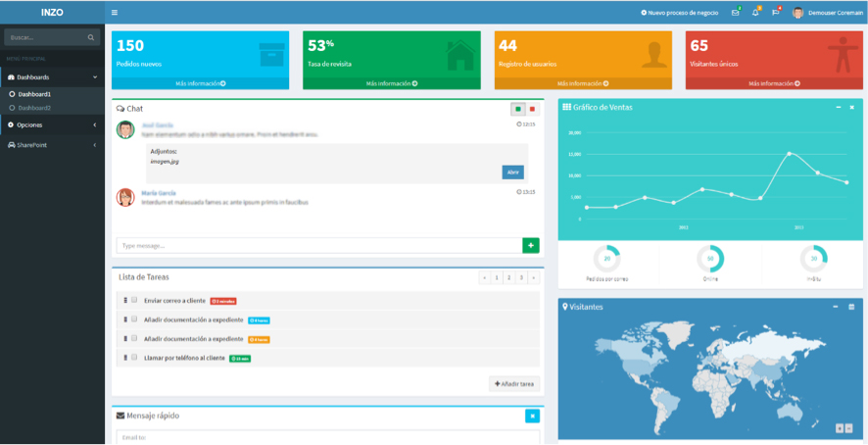Image resolution: width=868 pixels, height=445 pixels.
Task: Click the Demouser Coremain avatar
Action: [797, 12]
